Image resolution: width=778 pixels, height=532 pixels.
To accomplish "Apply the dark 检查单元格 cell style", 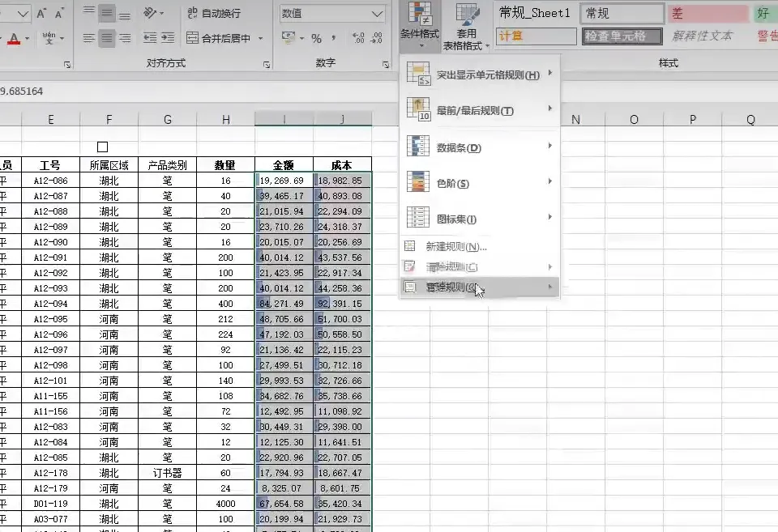I will (622, 36).
